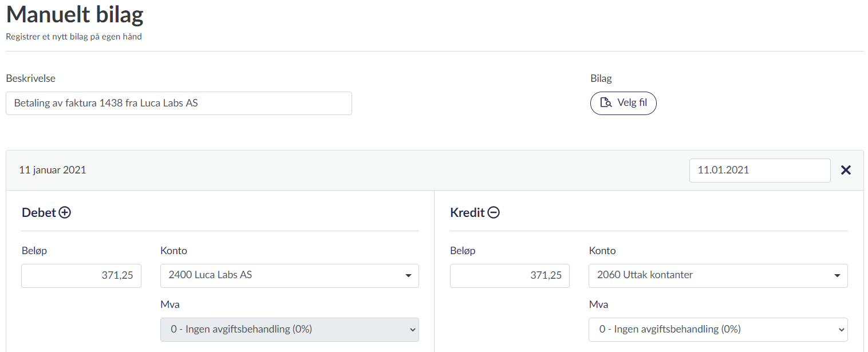868x352 pixels.
Task: Click the greyed-out Debet Mva select box
Action: (289, 330)
